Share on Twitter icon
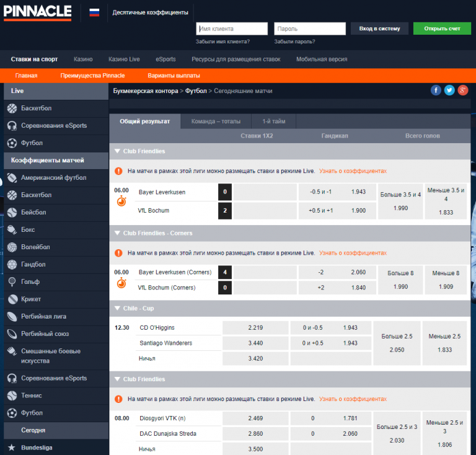The height and width of the screenshot is (455, 476). [449, 90]
